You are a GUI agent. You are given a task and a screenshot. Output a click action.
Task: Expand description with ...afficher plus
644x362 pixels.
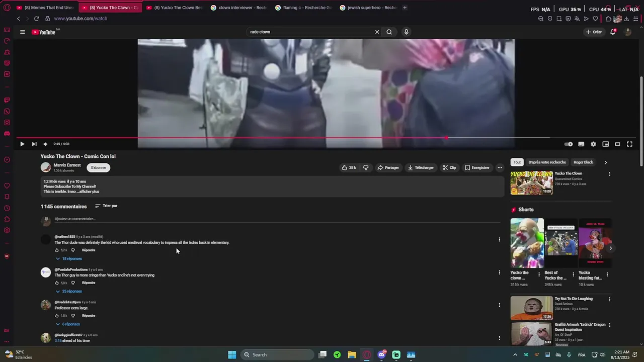(x=88, y=192)
